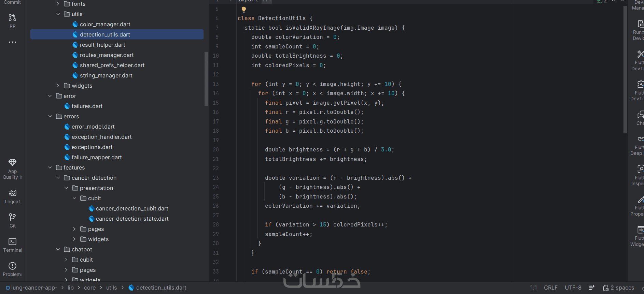This screenshot has height=294, width=644.
Task: Click the project tree vertical scrollbar
Action: click(206, 79)
